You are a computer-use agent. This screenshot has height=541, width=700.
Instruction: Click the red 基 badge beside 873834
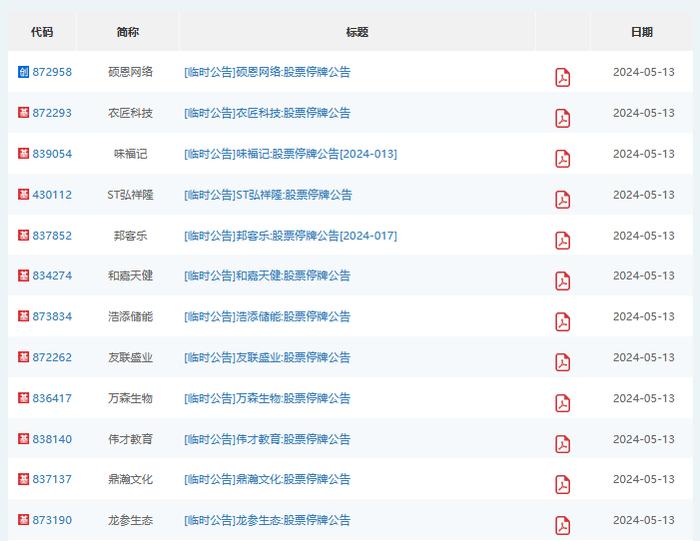[x=24, y=316]
